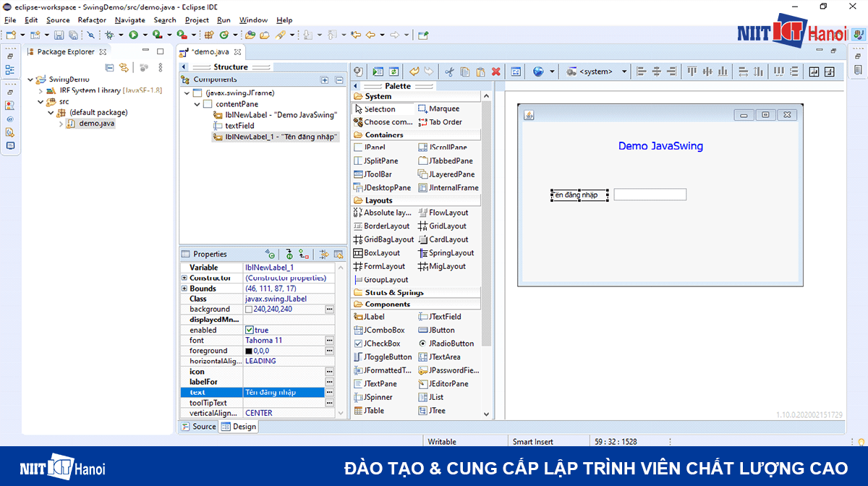Viewport: 868px width, 486px height.
Task: Open the Navigate menu
Action: click(129, 20)
